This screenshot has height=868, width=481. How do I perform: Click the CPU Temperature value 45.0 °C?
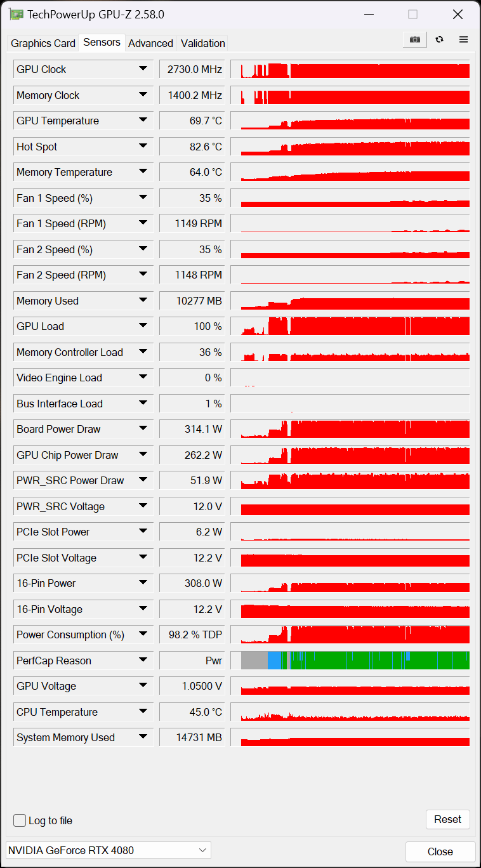(192, 712)
